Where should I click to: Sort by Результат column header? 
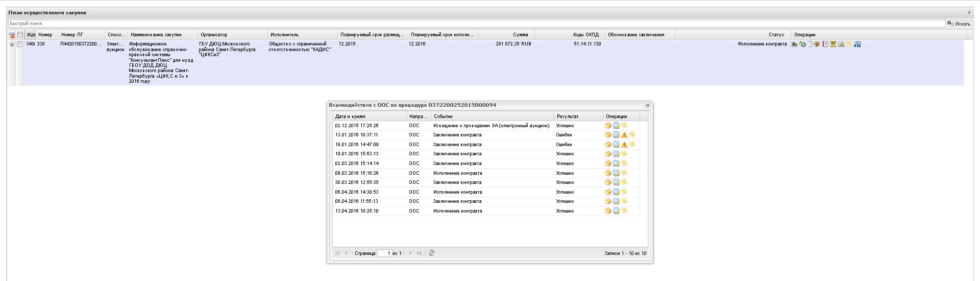pos(578,116)
